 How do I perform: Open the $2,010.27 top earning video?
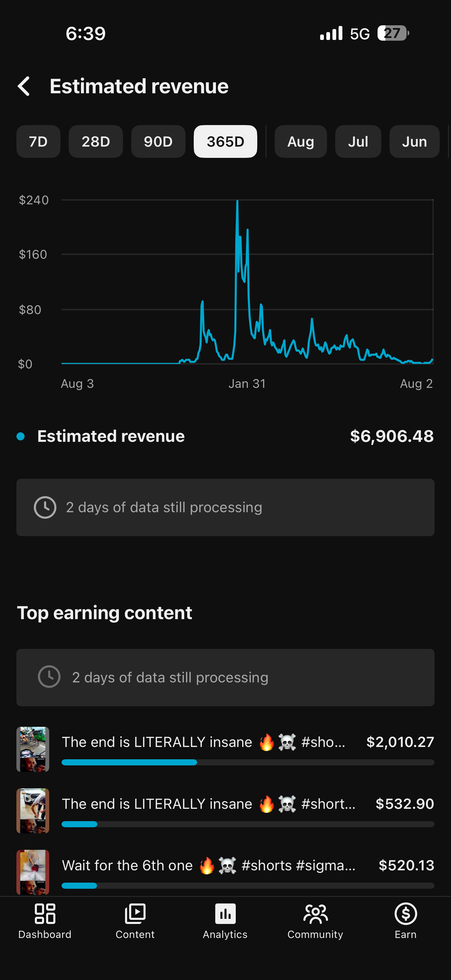pyautogui.click(x=225, y=749)
